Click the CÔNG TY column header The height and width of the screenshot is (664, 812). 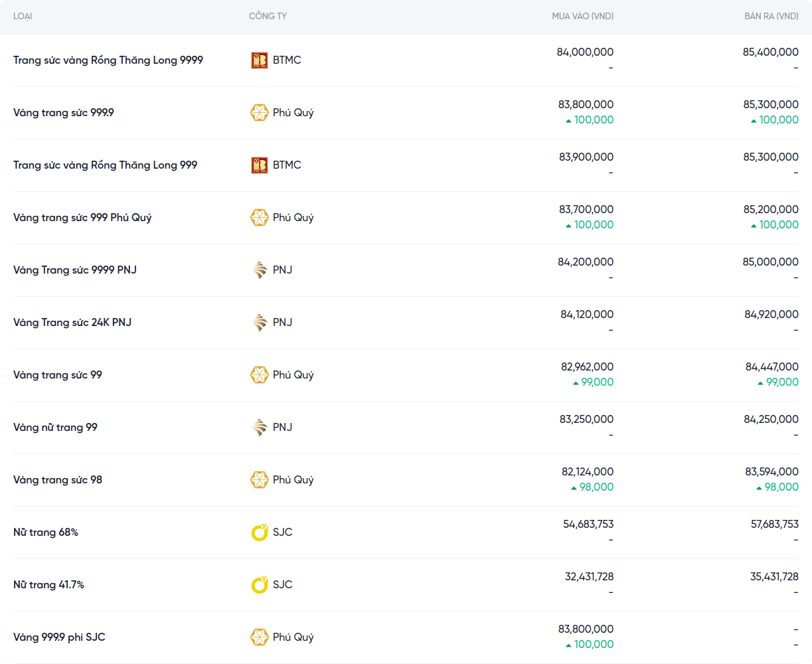(268, 16)
